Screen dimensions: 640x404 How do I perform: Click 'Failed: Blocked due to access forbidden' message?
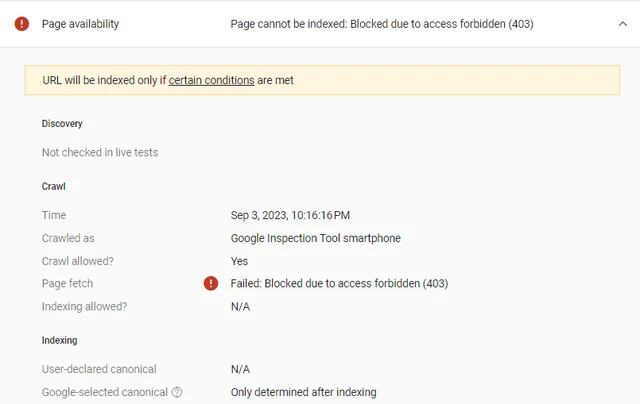tap(339, 284)
